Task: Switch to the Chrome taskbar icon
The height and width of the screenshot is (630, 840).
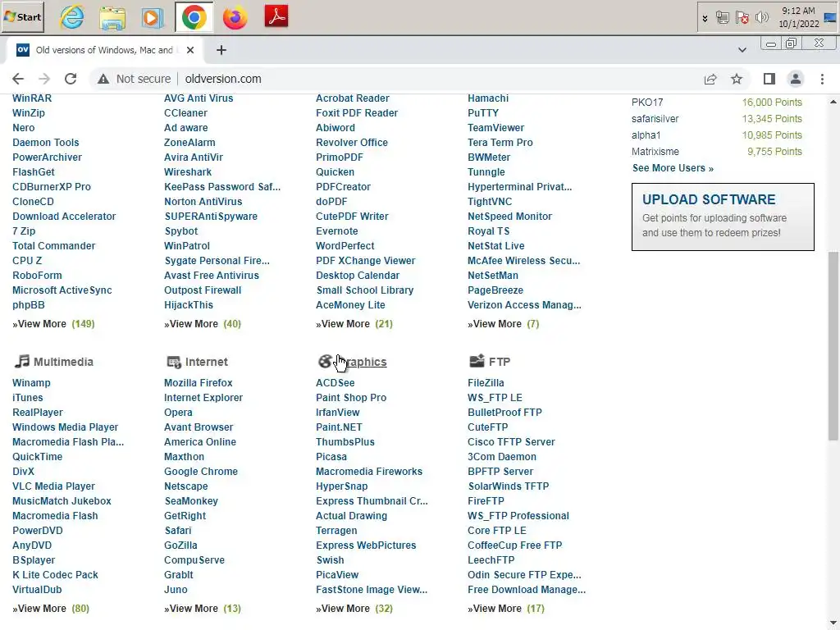Action: 194,17
